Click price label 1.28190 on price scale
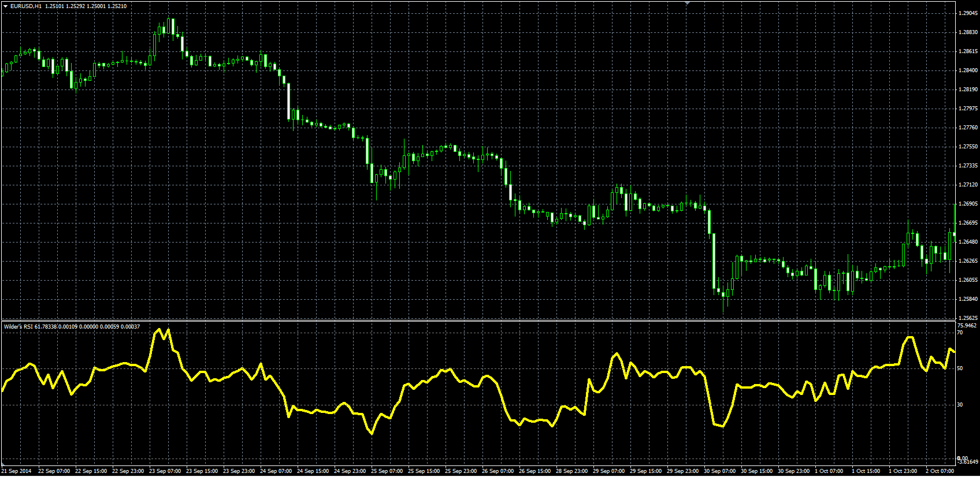The height and width of the screenshot is (477, 980). click(x=968, y=90)
